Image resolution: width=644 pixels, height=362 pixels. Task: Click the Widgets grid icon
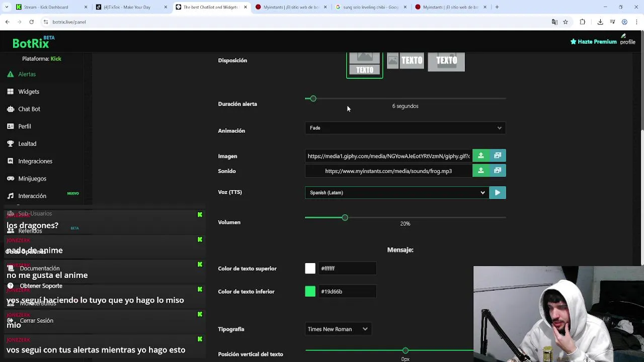pyautogui.click(x=10, y=92)
